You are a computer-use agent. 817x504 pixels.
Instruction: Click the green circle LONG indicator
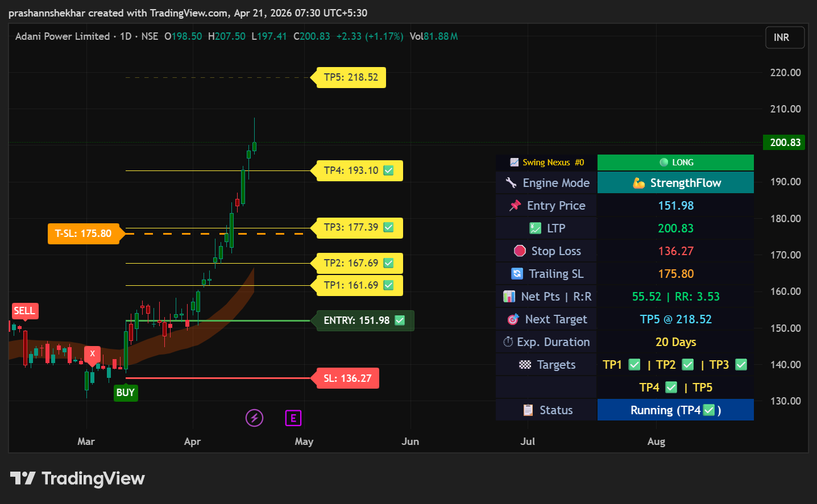pos(663,162)
